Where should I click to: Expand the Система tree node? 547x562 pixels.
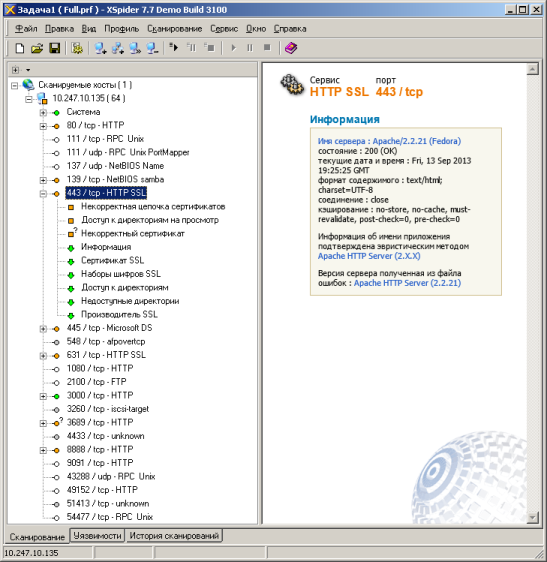coord(43,113)
